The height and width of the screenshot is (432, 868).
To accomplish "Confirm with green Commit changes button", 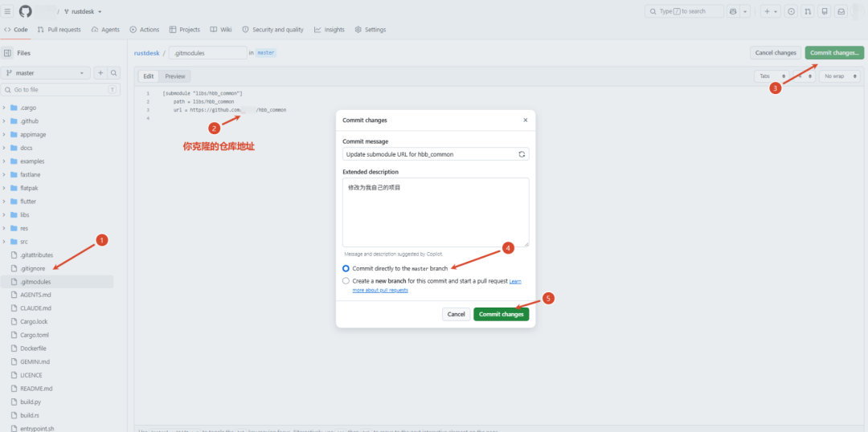I will pyautogui.click(x=501, y=314).
